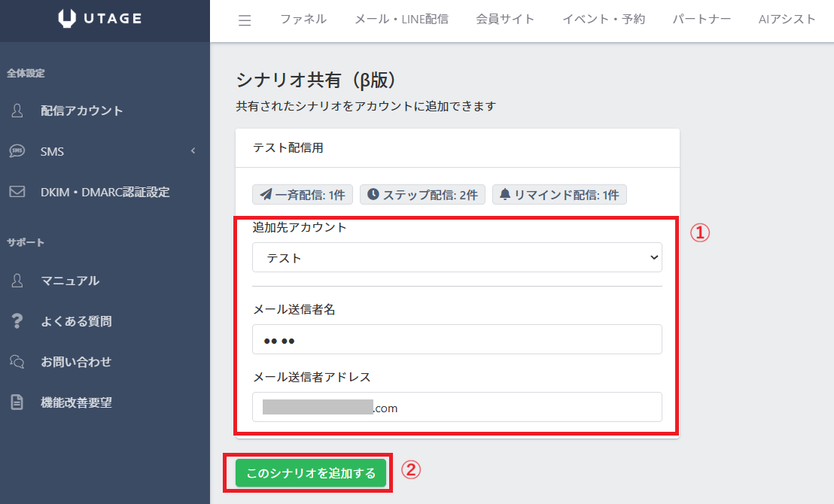Select イベント・予約 in the top bar
Image resolution: width=834 pixels, height=504 pixels.
pyautogui.click(x=604, y=20)
